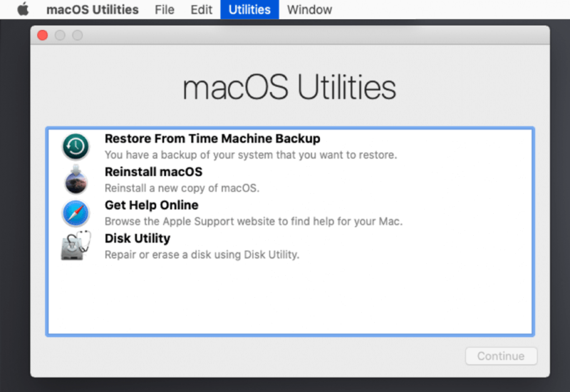Click the Reinstall macOS installer icon
Screen dimensions: 570x392
coord(76,180)
